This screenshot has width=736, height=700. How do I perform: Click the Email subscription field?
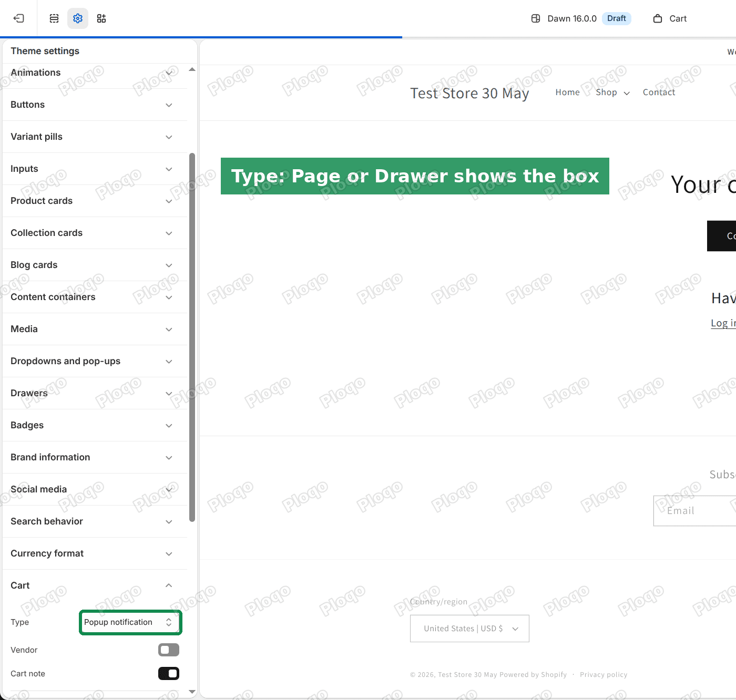(694, 511)
